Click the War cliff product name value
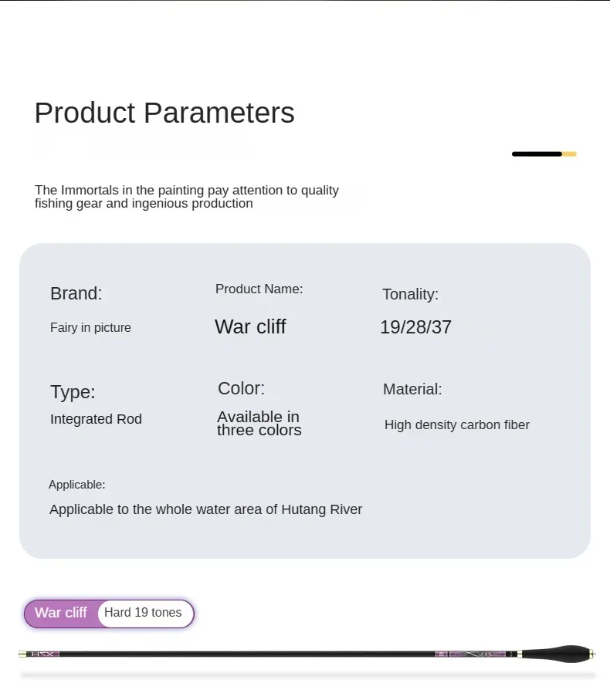The image size is (610, 700). 250,326
